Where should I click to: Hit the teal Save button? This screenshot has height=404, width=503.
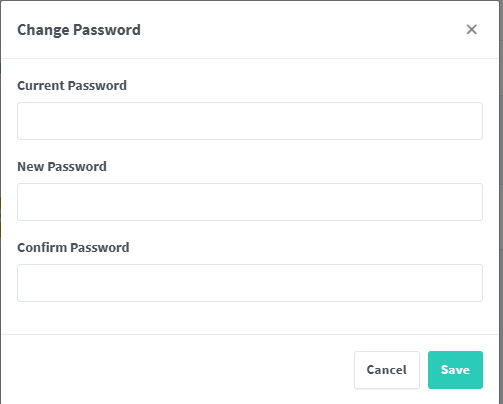(455, 370)
